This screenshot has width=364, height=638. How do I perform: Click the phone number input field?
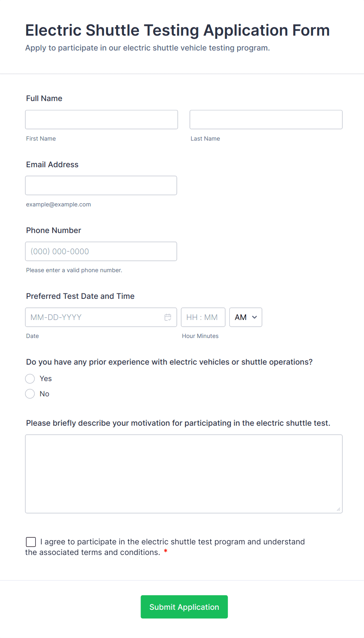coord(101,251)
